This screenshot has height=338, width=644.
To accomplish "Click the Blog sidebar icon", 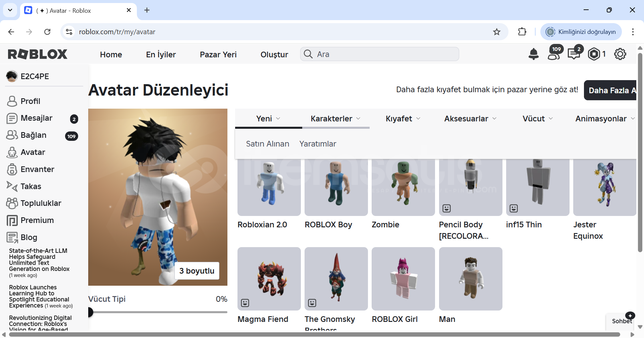I will click(x=12, y=237).
